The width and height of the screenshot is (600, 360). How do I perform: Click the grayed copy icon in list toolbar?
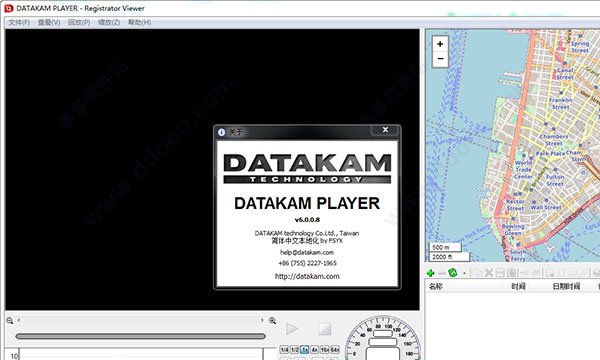[477, 273]
